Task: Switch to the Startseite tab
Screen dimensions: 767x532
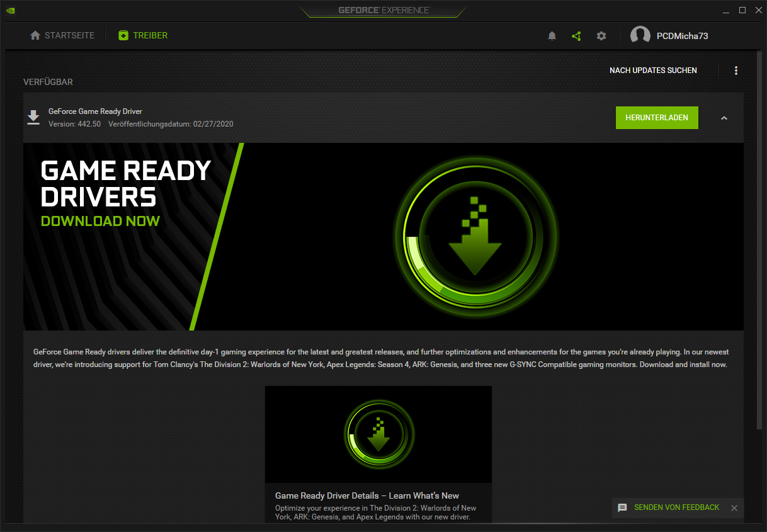Action: click(x=62, y=35)
